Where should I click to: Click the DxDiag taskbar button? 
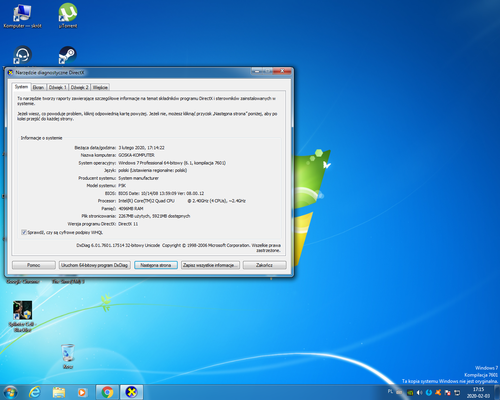click(x=132, y=392)
